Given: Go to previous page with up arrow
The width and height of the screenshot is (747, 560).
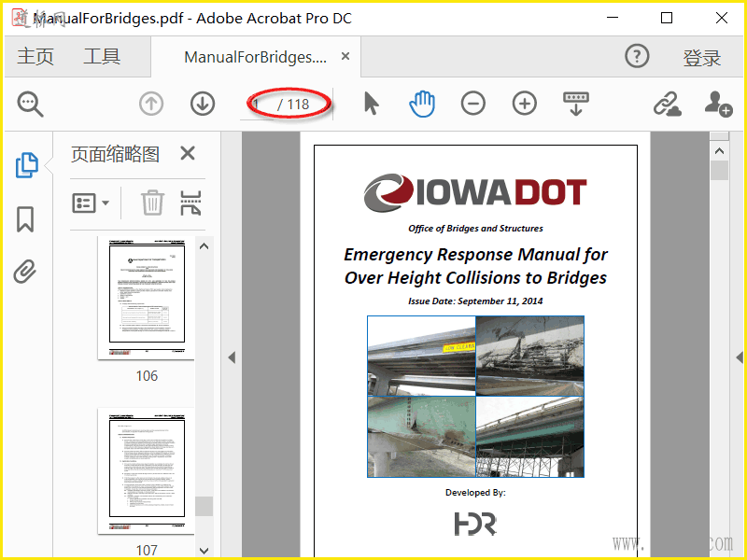Looking at the screenshot, I should (151, 104).
